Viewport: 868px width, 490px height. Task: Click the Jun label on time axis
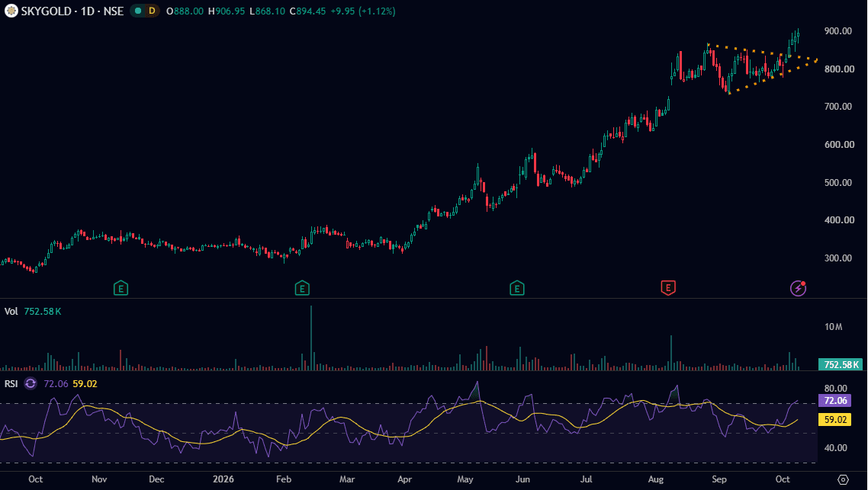pos(522,479)
